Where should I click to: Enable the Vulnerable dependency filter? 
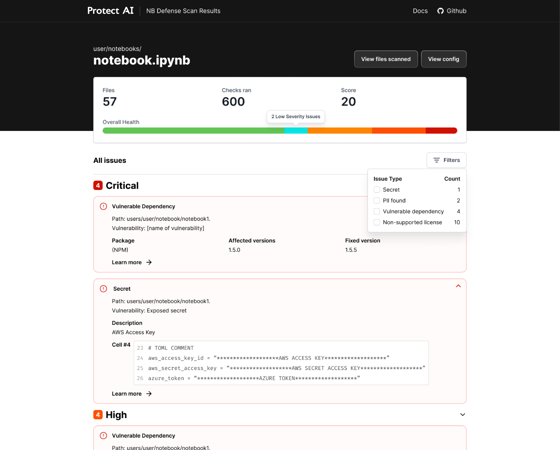[376, 211]
